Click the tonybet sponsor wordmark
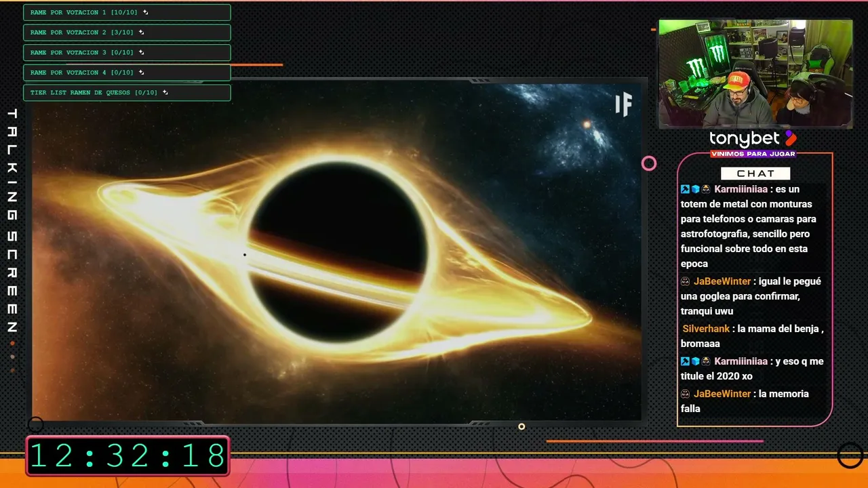868x488 pixels. [745, 139]
